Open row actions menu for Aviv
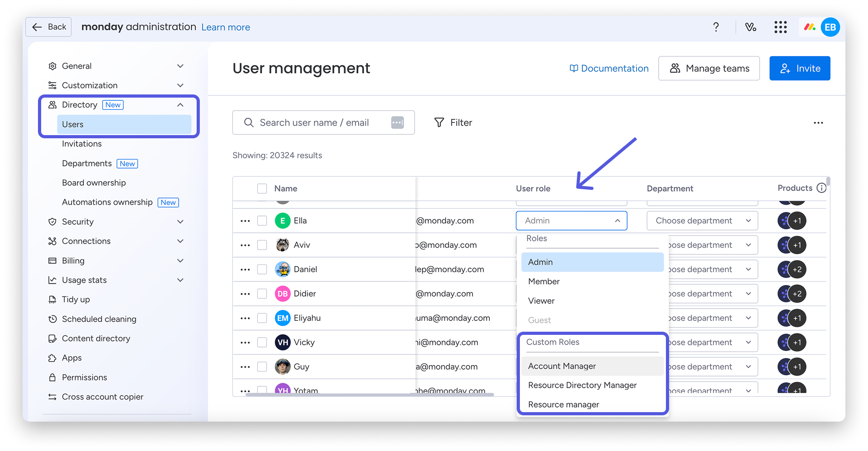 click(245, 245)
